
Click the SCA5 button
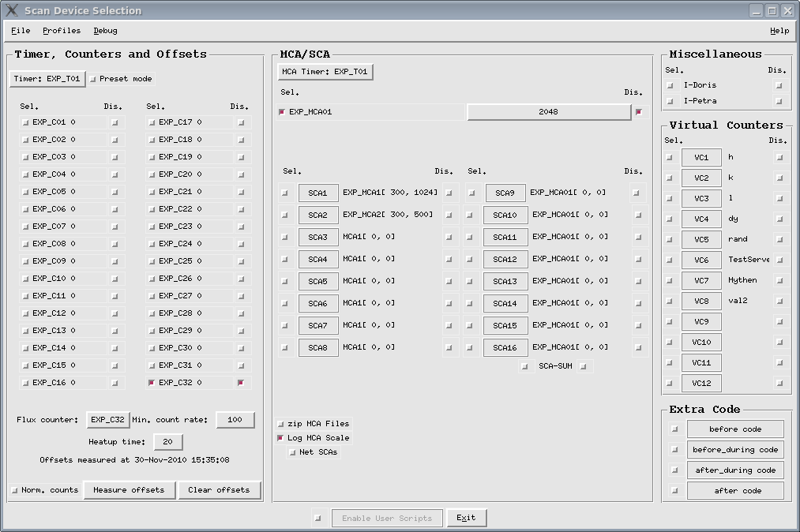click(317, 281)
